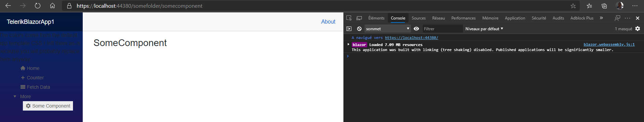Close the DevTools panel
The height and width of the screenshot is (122, 644).
pyautogui.click(x=638, y=18)
